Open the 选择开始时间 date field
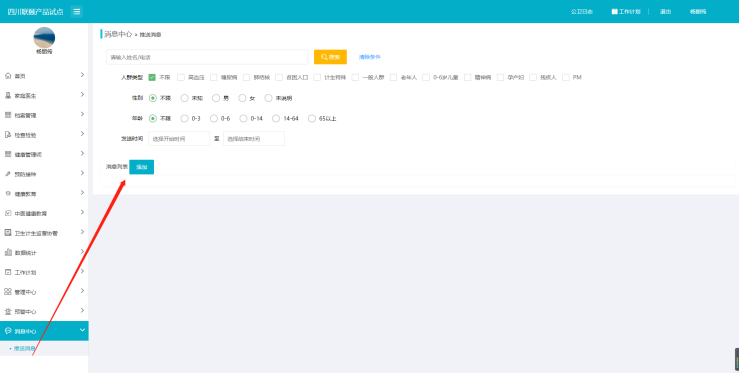This screenshot has height=374, width=740. click(x=179, y=139)
